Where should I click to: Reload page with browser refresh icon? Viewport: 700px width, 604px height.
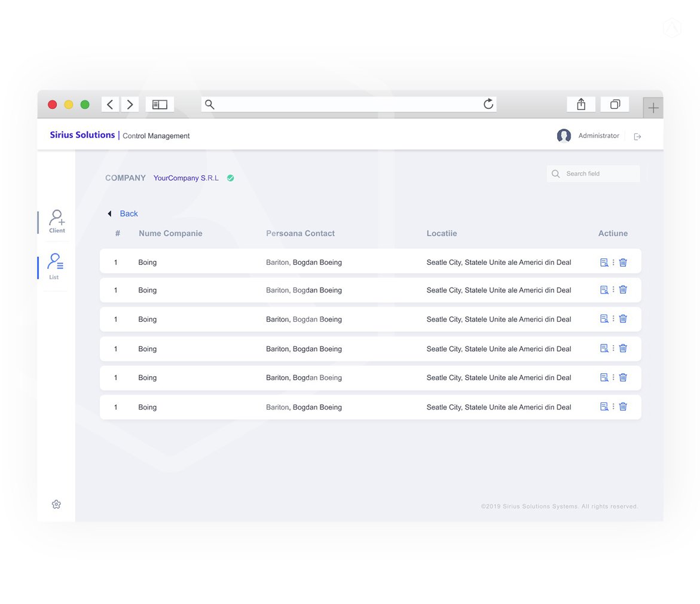pyautogui.click(x=488, y=104)
